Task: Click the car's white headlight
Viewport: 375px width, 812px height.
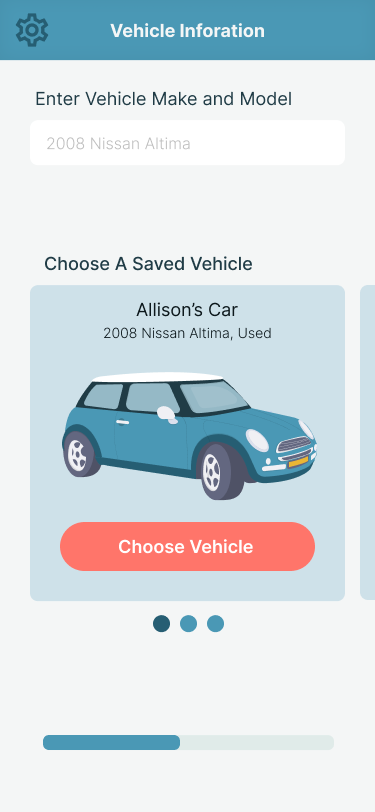Action: 257,440
